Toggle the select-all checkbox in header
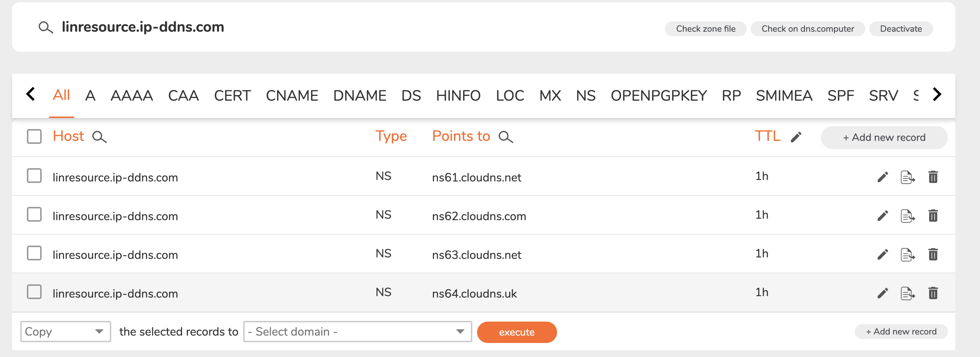Screen dimensions: 980x357 coord(34,136)
